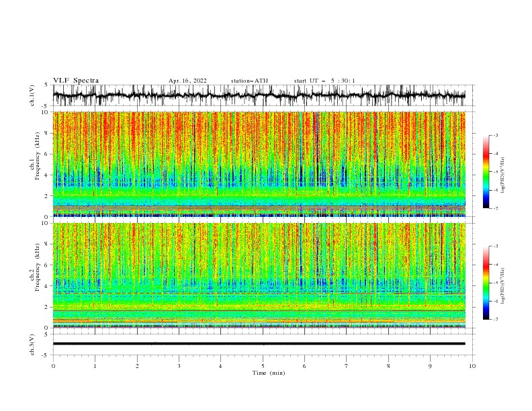Click the flat ch.3 voltage trace

pos(259,344)
